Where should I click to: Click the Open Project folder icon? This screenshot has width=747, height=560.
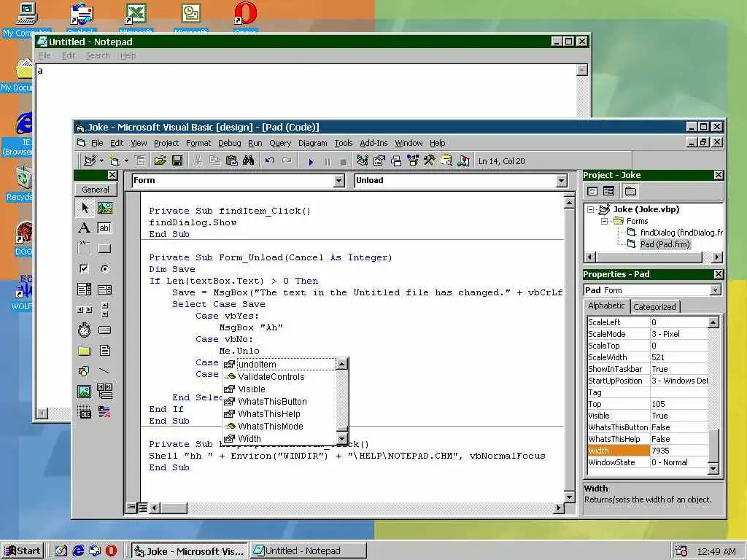coord(160,161)
